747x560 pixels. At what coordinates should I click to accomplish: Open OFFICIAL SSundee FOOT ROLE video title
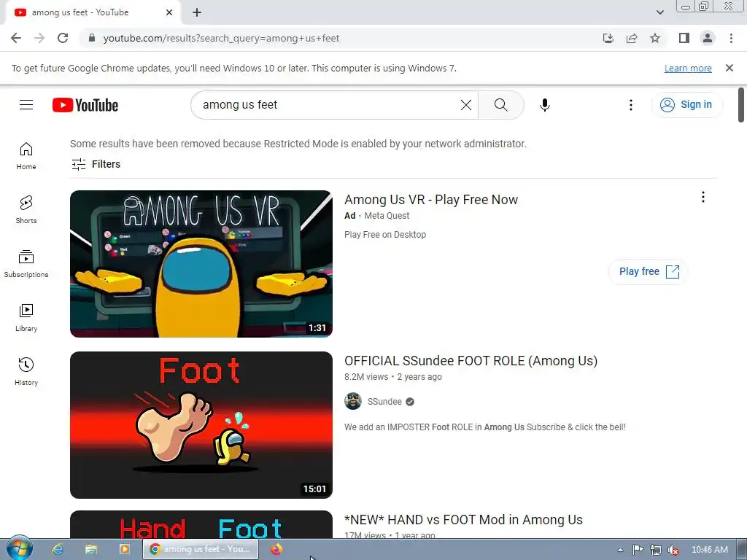click(x=471, y=361)
